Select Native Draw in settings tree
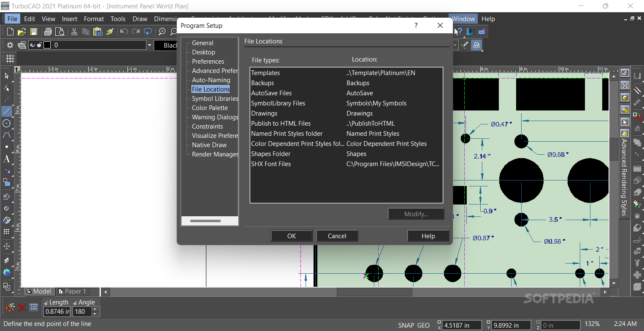644x331 pixels. [209, 145]
